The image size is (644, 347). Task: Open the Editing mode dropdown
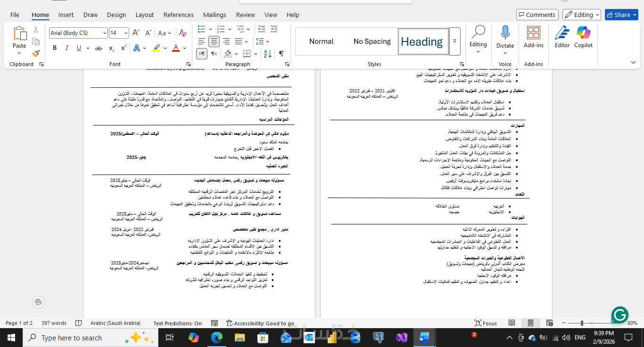(x=582, y=15)
